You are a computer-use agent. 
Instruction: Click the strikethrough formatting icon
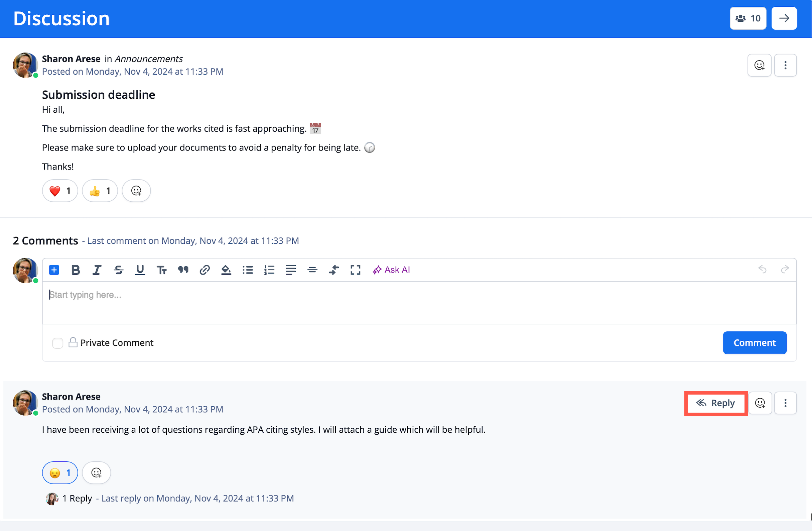tap(118, 270)
